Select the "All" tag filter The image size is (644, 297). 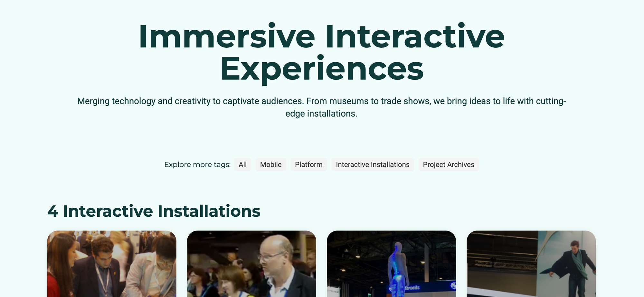pyautogui.click(x=243, y=164)
